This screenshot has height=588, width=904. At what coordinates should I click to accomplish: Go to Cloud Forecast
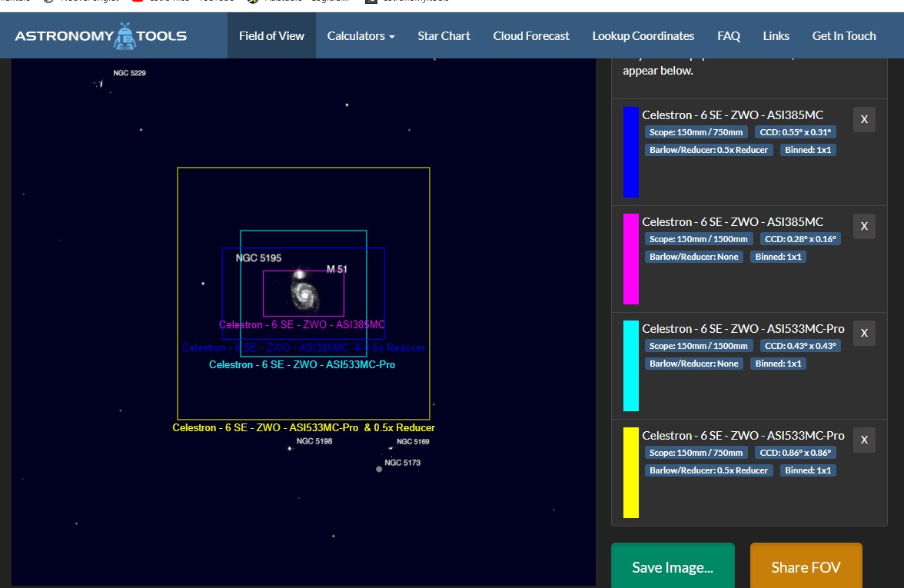(x=531, y=35)
